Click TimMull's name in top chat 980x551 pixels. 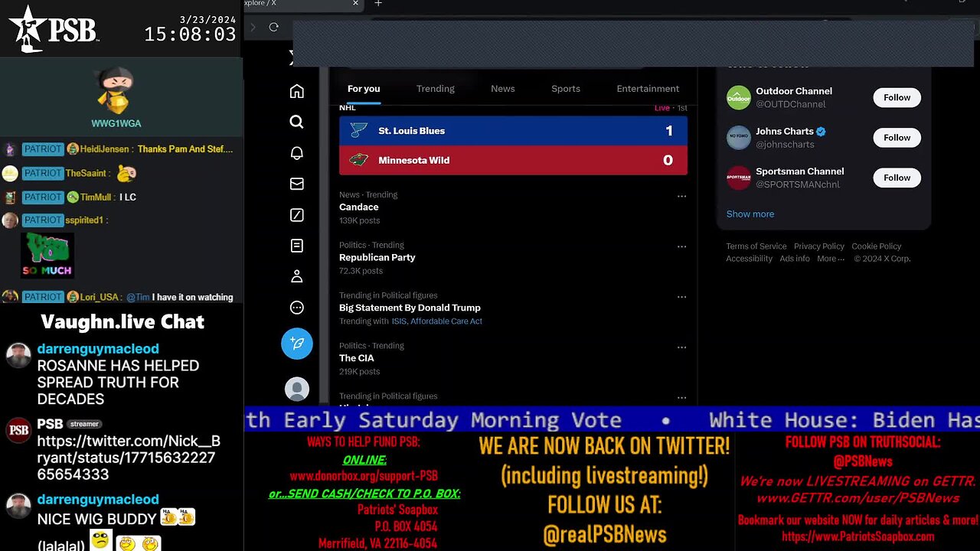(96, 197)
